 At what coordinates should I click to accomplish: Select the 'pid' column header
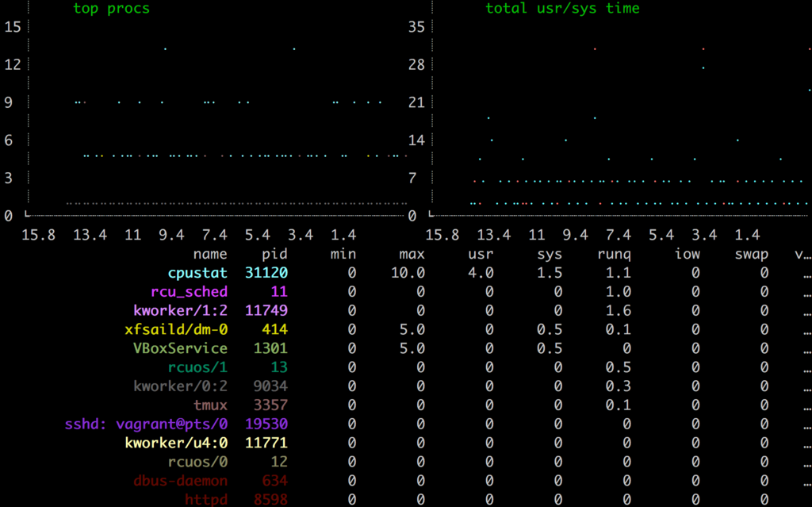274,254
